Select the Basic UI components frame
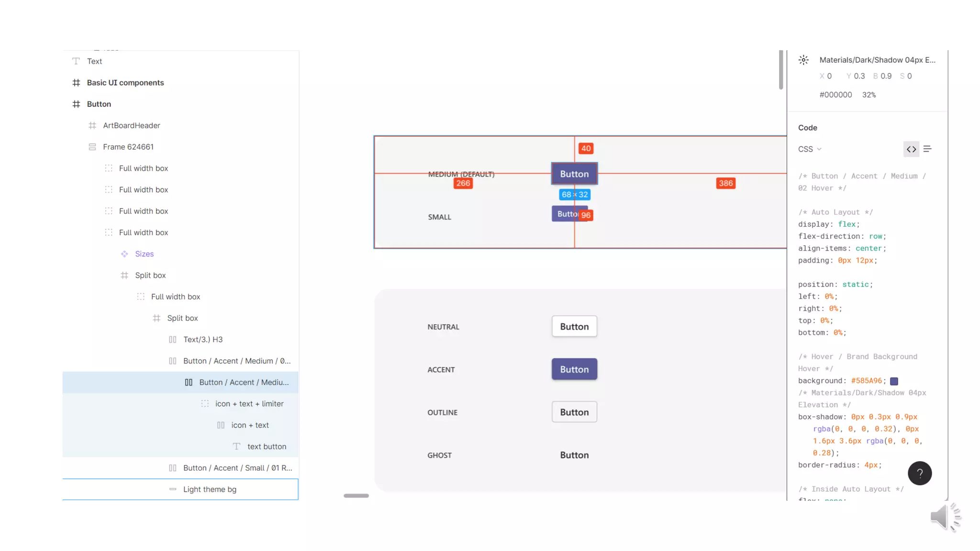Image resolution: width=980 pixels, height=551 pixels. [x=125, y=83]
